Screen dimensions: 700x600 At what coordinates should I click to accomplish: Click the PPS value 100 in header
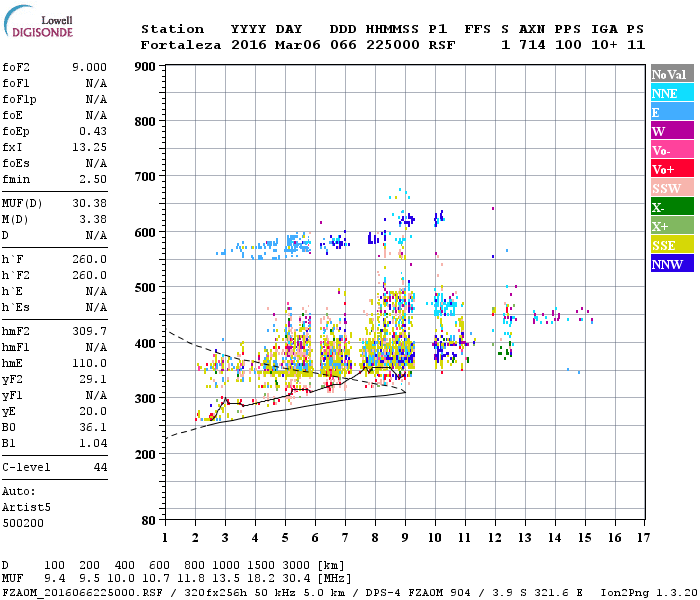pos(568,45)
